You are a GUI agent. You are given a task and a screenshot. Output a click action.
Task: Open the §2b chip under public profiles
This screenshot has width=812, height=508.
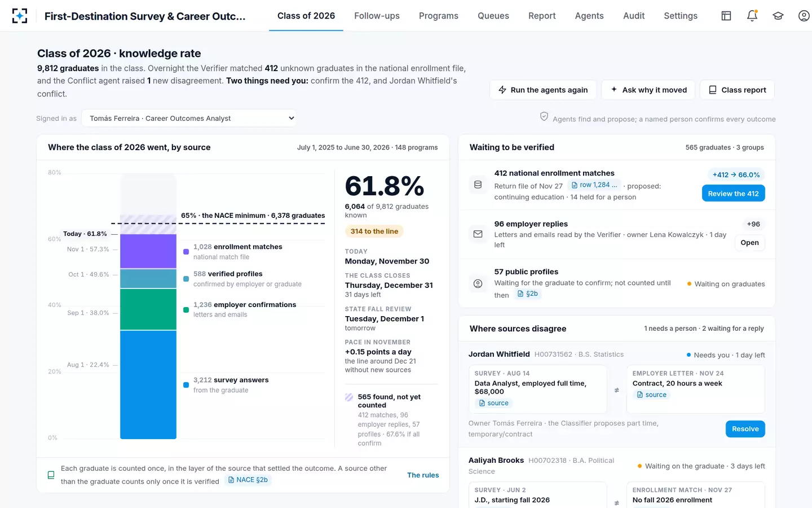point(528,294)
